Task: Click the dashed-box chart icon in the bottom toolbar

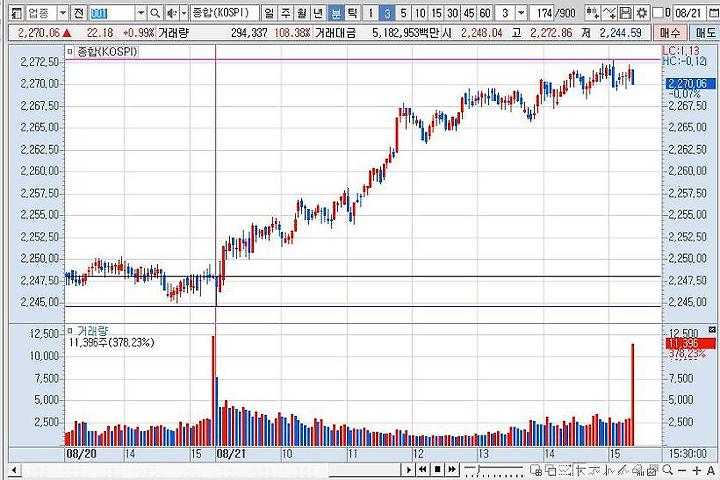Action: pos(565,470)
